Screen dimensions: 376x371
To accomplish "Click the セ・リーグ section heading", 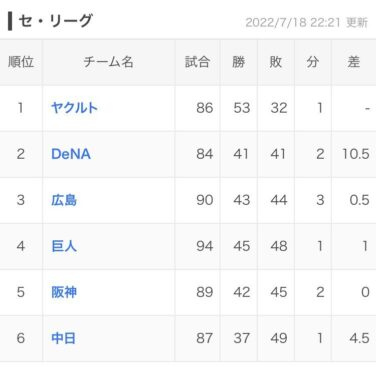I will 55,21.
